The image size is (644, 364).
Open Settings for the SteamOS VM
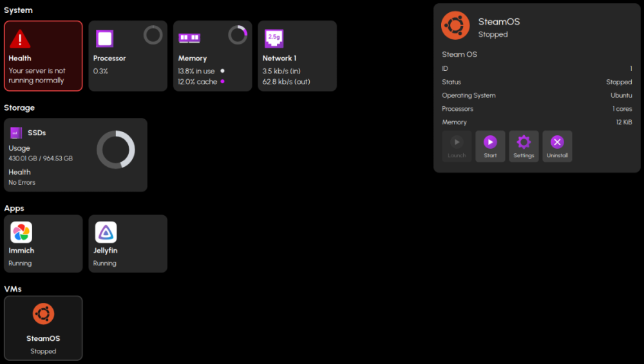point(524,146)
